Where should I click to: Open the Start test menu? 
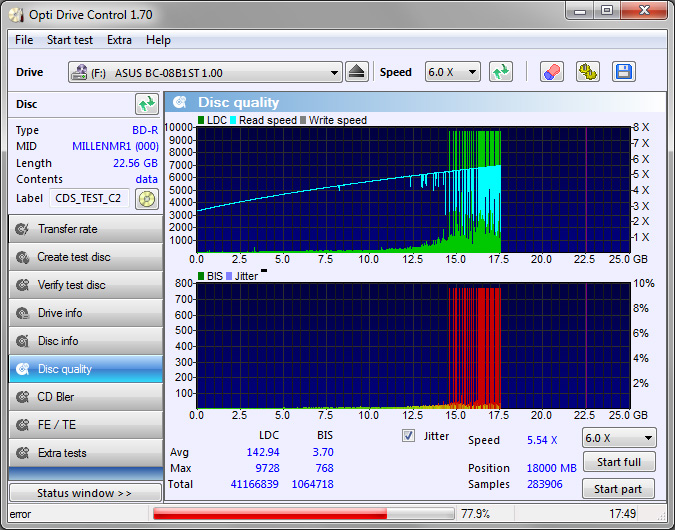pyautogui.click(x=70, y=40)
